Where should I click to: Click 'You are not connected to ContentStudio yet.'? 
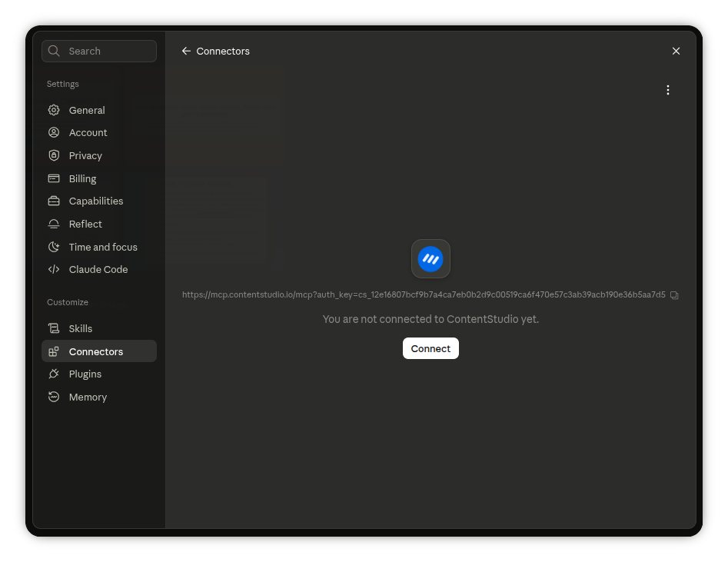tap(430, 319)
